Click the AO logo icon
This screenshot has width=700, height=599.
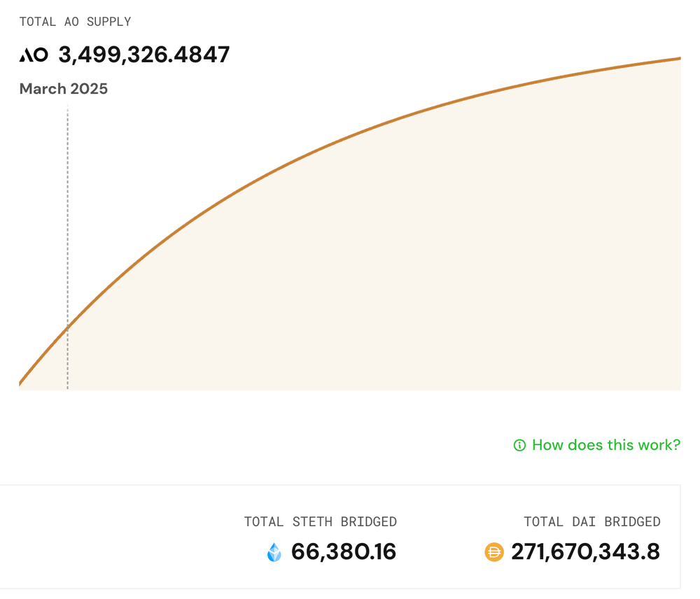(x=34, y=55)
